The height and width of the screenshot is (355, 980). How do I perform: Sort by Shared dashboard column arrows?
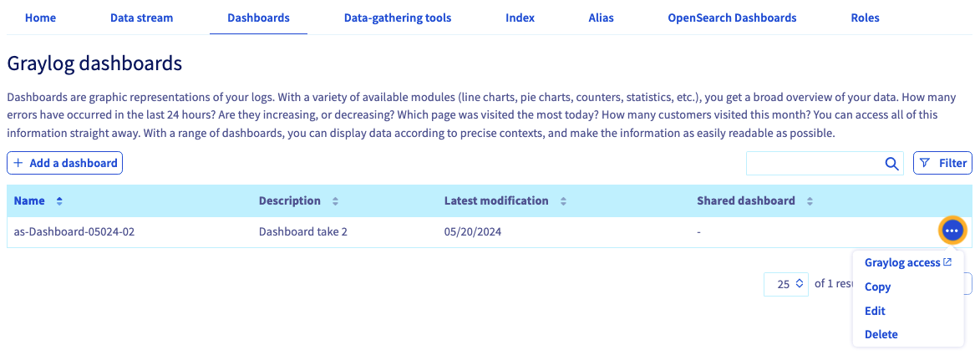810,201
